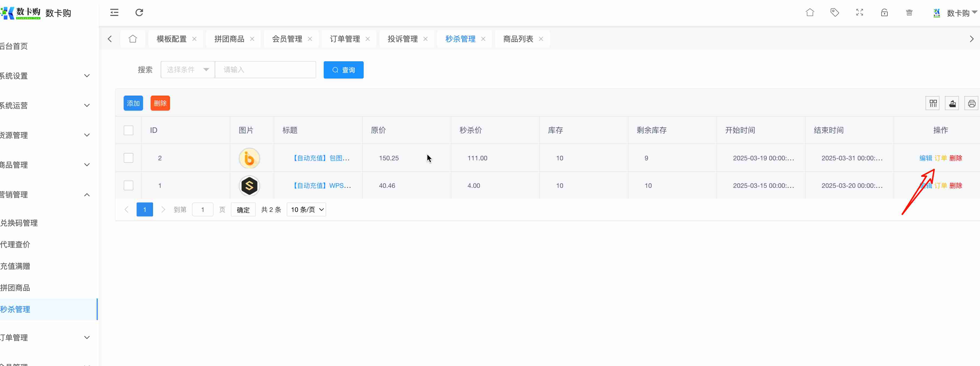Click the blue 添加 button
Screen dimensions: 980x366
point(133,103)
